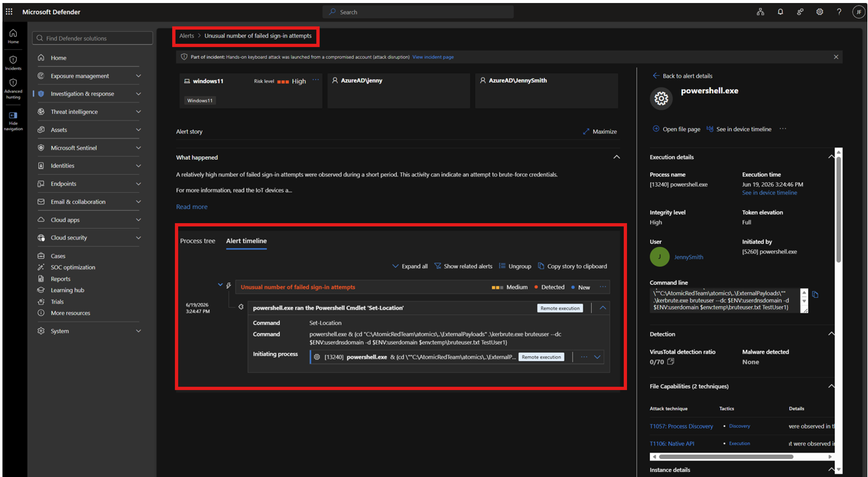The height and width of the screenshot is (477, 868).
Task: Open the JennySmith user link
Action: tap(689, 257)
